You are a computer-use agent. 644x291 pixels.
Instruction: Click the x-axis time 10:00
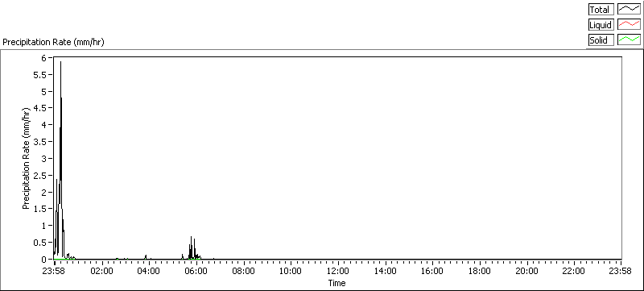[x=291, y=271]
